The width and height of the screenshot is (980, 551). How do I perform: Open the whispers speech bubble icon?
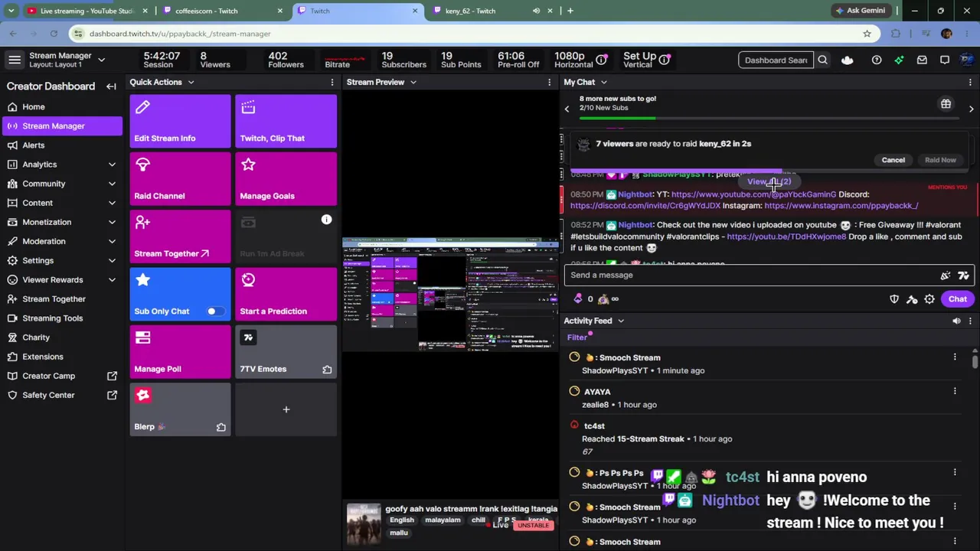click(x=945, y=60)
